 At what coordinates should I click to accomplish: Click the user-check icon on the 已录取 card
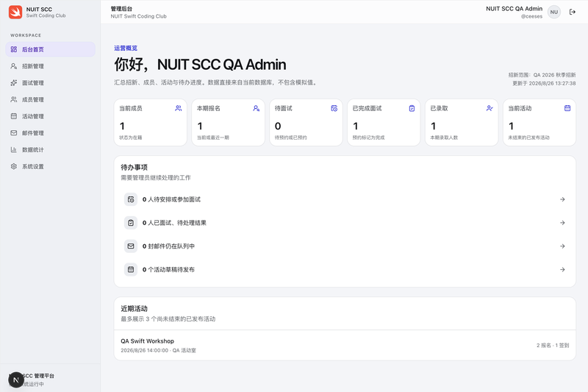[490, 108]
